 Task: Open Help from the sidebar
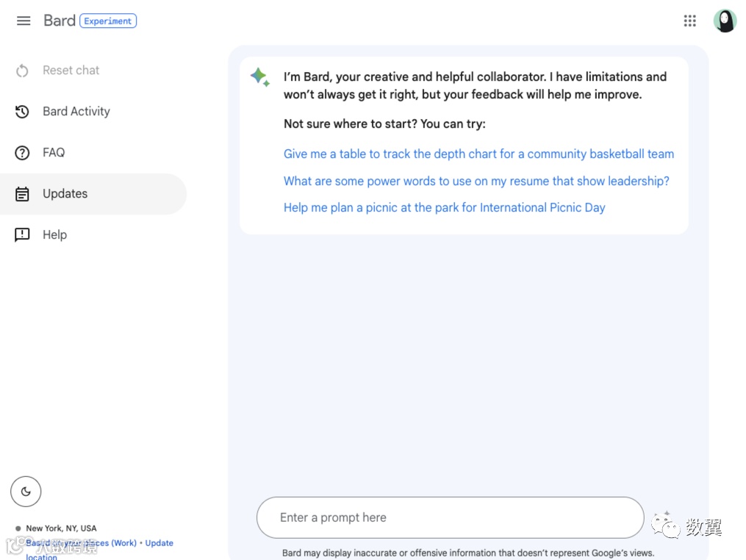click(54, 235)
